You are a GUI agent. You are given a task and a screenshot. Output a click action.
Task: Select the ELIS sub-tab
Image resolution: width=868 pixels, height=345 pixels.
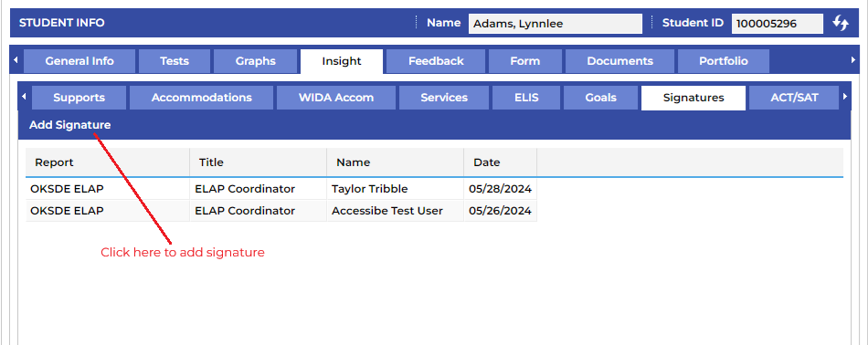click(x=526, y=98)
